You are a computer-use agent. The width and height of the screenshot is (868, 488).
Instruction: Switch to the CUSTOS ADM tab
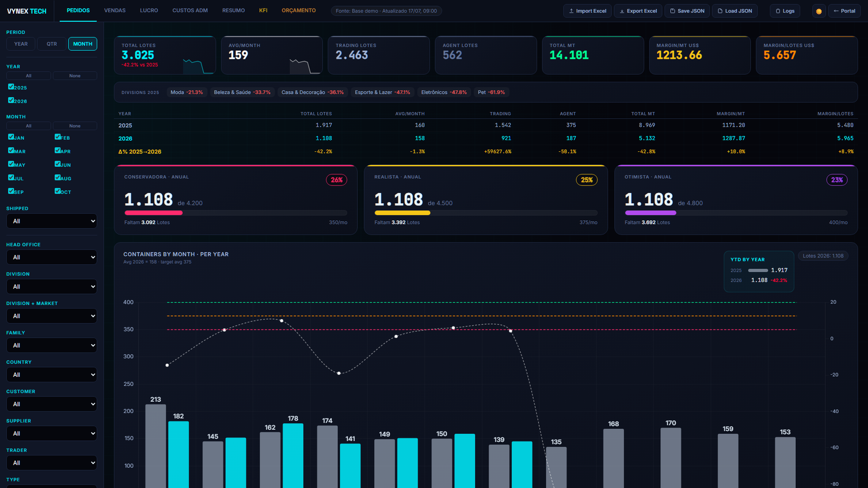click(x=190, y=10)
